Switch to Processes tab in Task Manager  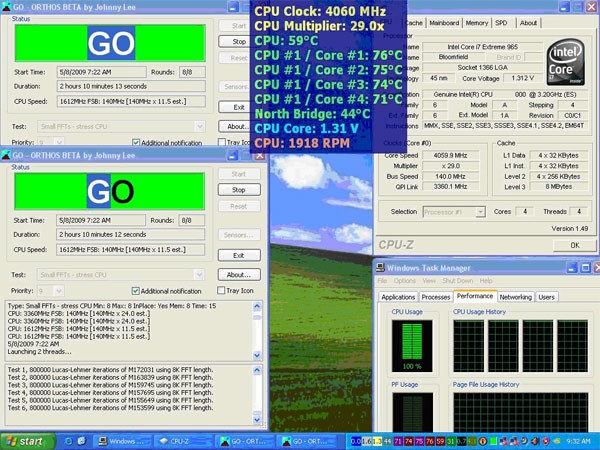pyautogui.click(x=435, y=297)
